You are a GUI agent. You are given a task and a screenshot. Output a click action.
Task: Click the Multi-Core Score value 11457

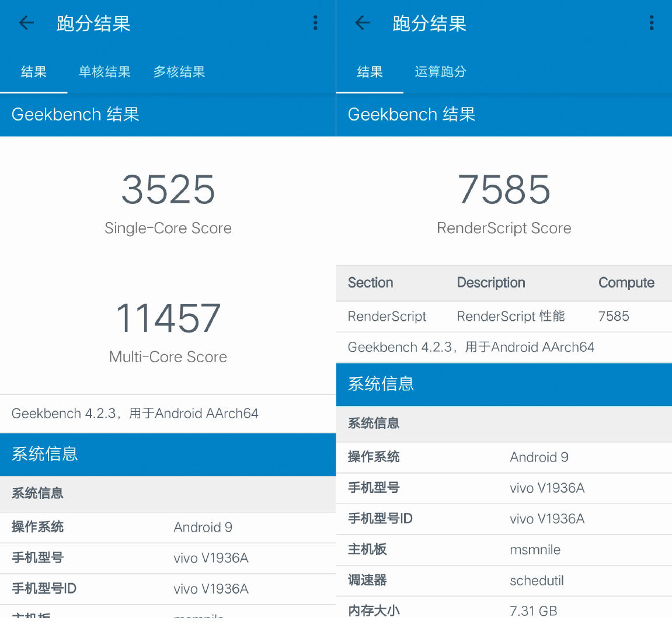(x=168, y=317)
